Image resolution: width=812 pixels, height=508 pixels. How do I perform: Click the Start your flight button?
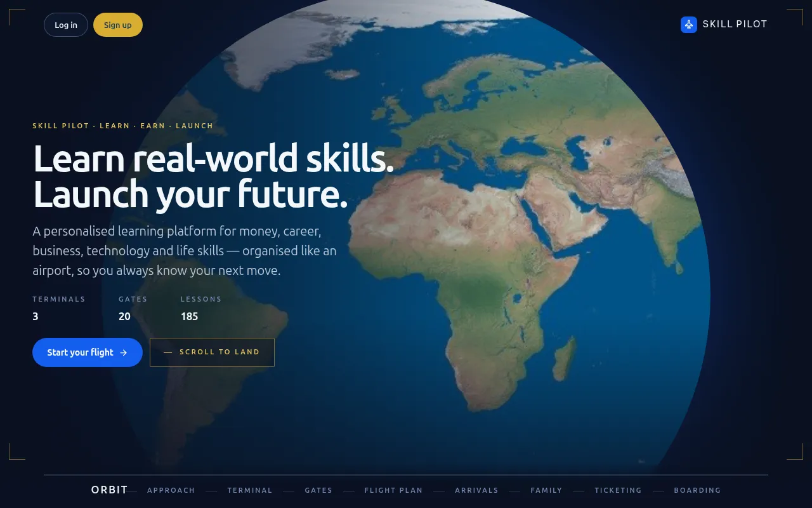point(88,352)
